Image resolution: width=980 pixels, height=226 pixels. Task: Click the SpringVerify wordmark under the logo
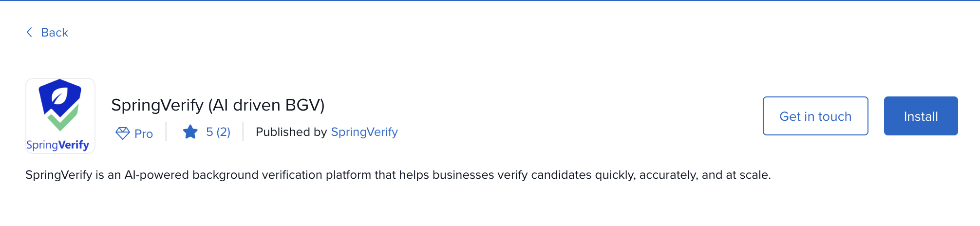click(x=57, y=145)
